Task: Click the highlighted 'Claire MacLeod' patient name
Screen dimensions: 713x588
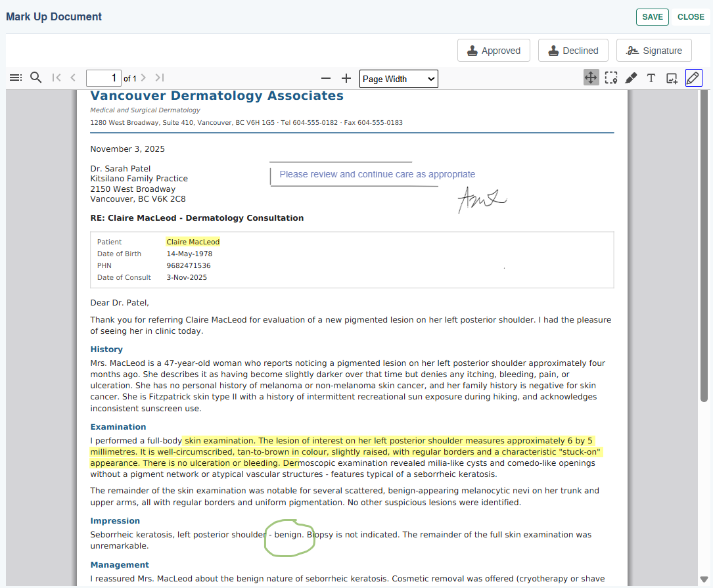Action: [x=193, y=242]
